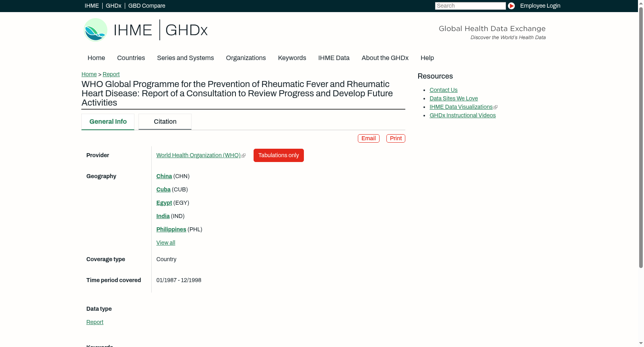Select the General Info tab
This screenshot has height=347, width=644.
[x=108, y=122]
